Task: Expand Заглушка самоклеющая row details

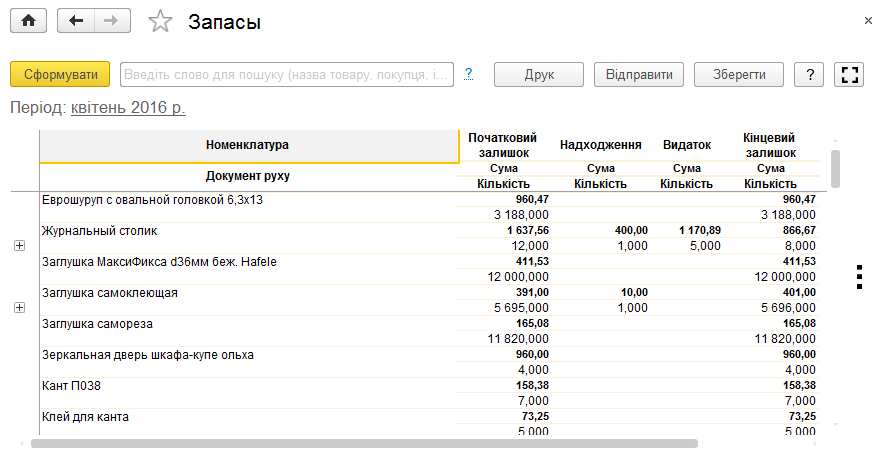Action: pos(20,307)
